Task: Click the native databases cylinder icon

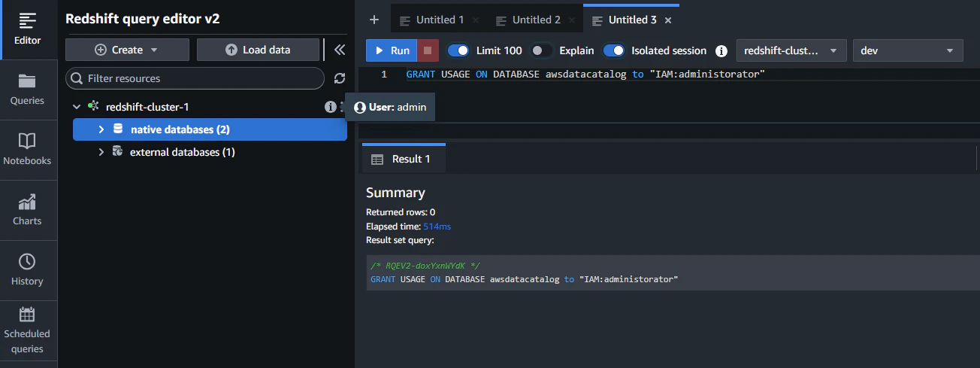Action: pos(118,129)
